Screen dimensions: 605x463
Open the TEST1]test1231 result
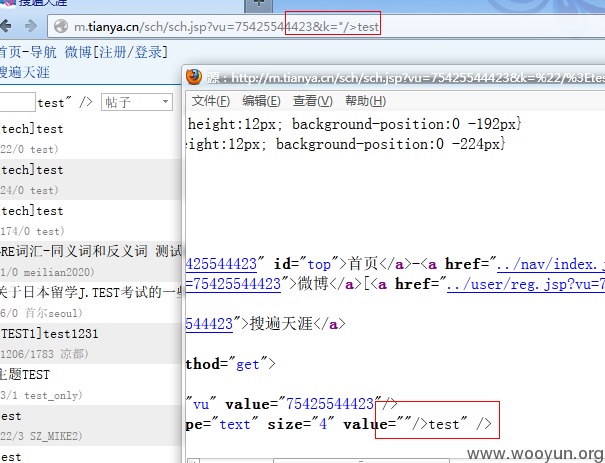coord(49,334)
